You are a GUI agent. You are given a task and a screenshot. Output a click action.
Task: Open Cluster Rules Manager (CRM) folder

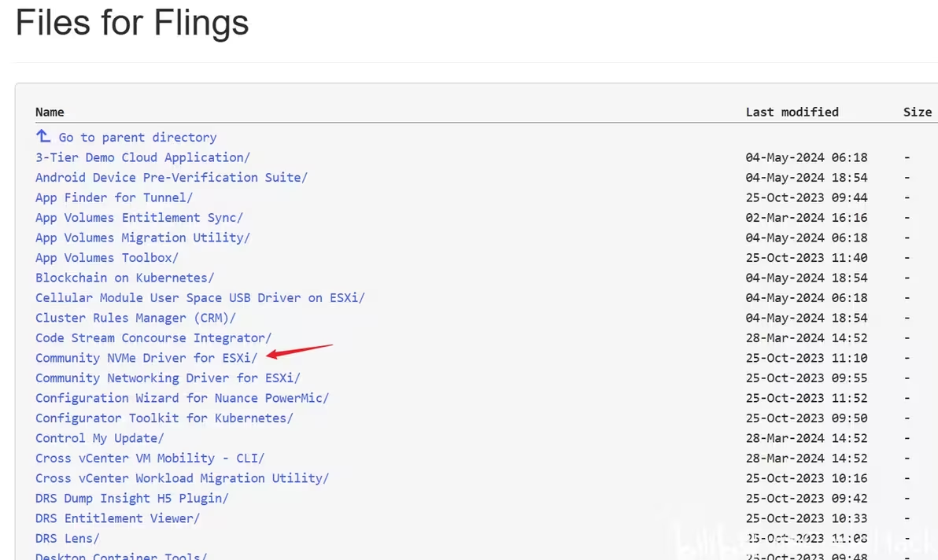coord(135,318)
